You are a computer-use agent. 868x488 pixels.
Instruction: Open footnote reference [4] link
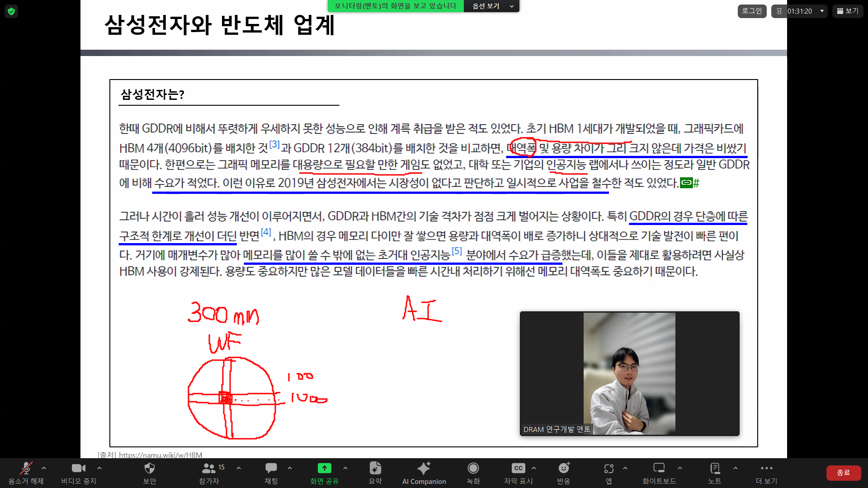click(266, 232)
